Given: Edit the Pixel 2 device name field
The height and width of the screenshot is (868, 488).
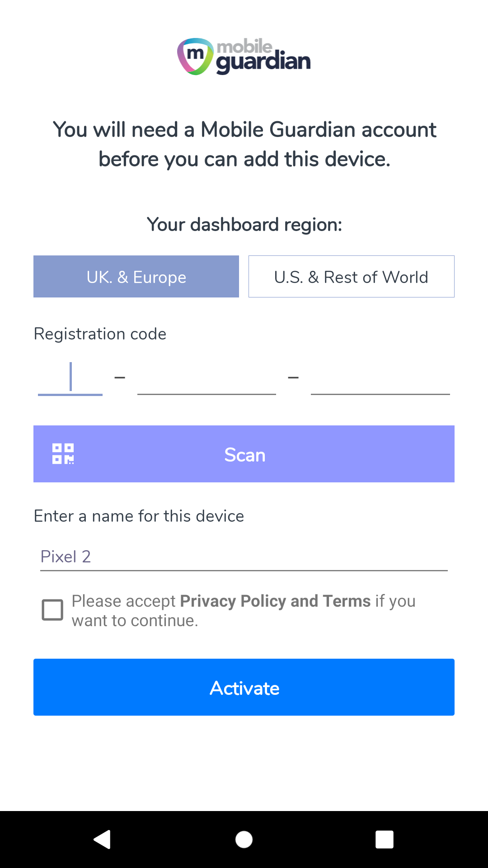Looking at the screenshot, I should pyautogui.click(x=244, y=557).
